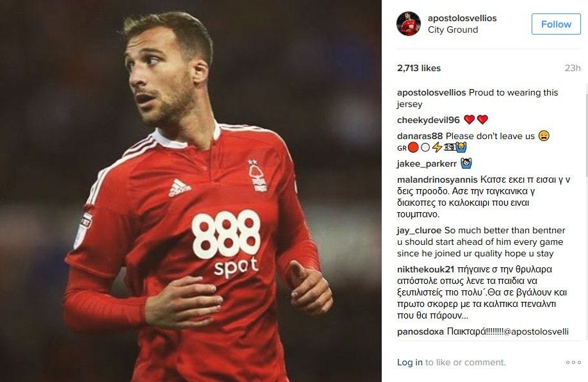View the 2,713 likes list

coord(419,68)
